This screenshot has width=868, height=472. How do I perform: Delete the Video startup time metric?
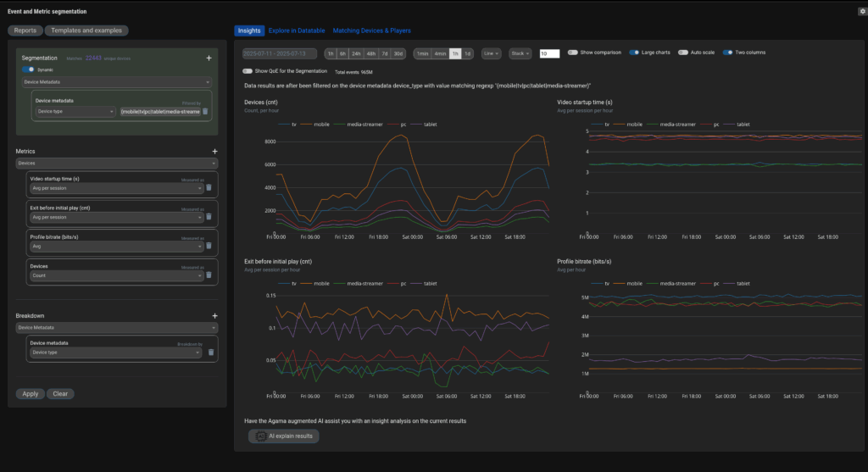pyautogui.click(x=209, y=188)
